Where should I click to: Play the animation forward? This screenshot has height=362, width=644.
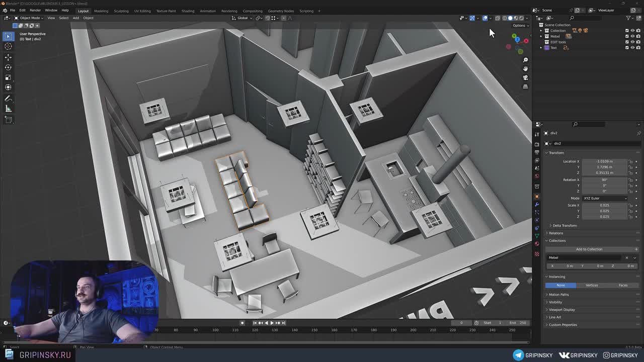[x=272, y=323]
